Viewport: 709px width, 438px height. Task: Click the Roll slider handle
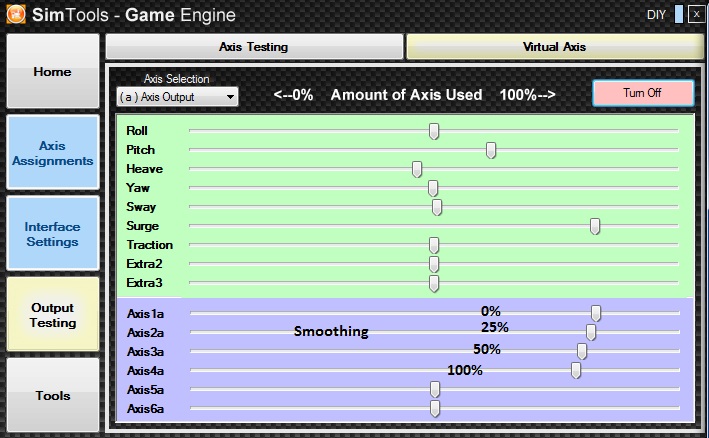click(434, 131)
